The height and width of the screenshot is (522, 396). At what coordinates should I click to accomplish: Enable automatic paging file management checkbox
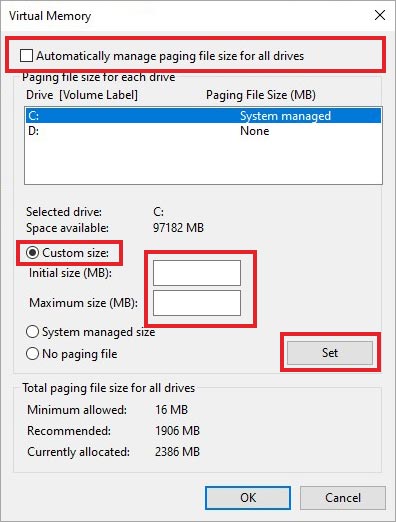(26, 56)
